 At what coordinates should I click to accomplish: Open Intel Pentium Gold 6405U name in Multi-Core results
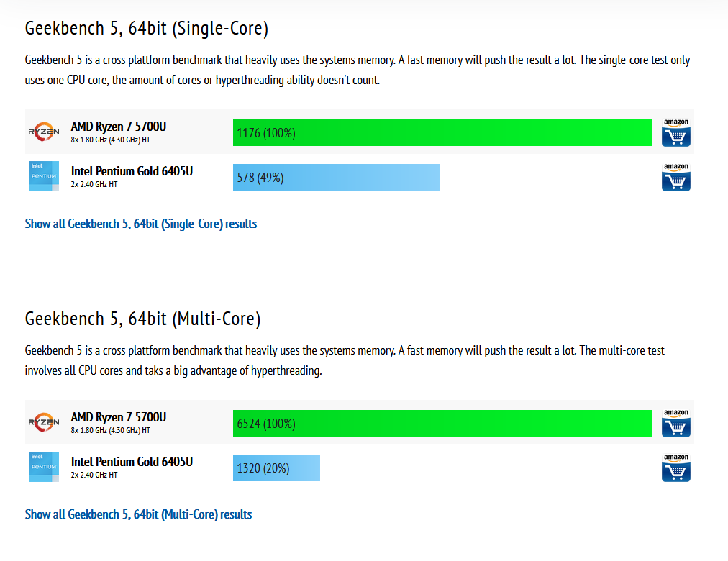pyautogui.click(x=132, y=462)
